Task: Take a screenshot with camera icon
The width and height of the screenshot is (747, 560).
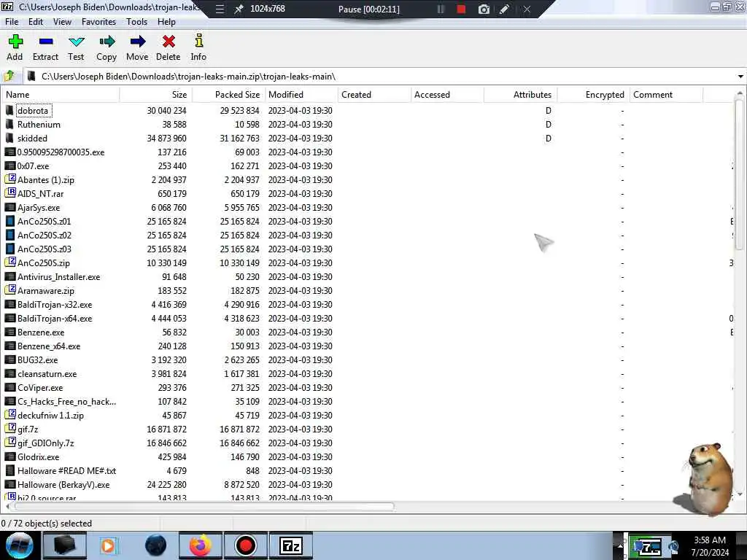Action: coord(484,9)
